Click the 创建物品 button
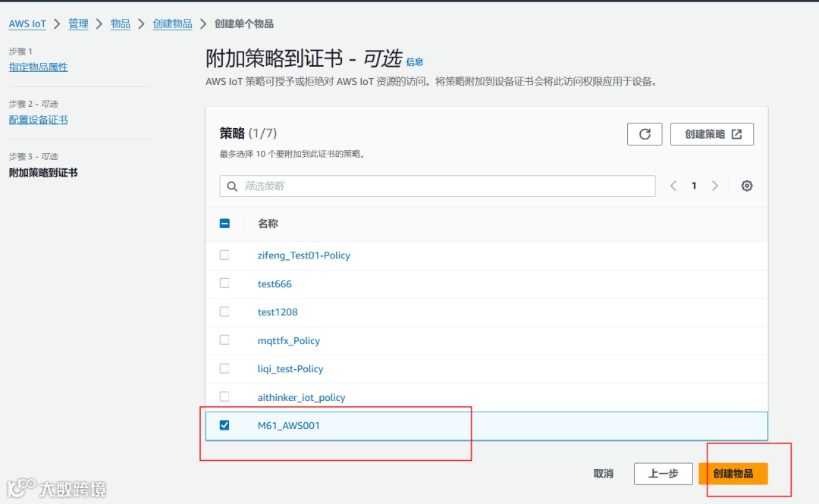The image size is (819, 504). pos(733,474)
